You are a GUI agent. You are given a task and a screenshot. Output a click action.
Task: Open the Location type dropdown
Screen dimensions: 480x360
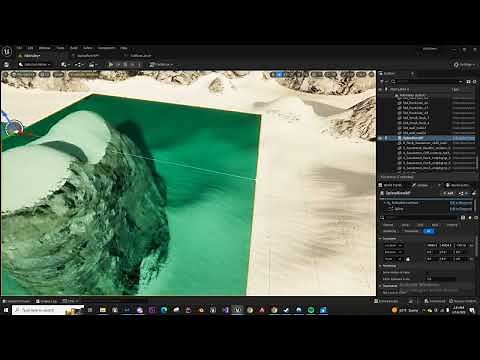coord(393,245)
